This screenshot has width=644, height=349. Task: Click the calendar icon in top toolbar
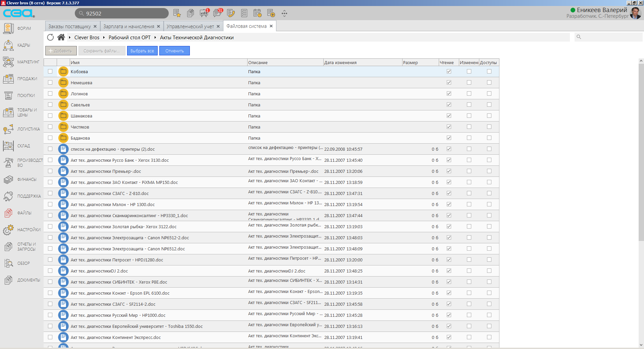click(257, 13)
